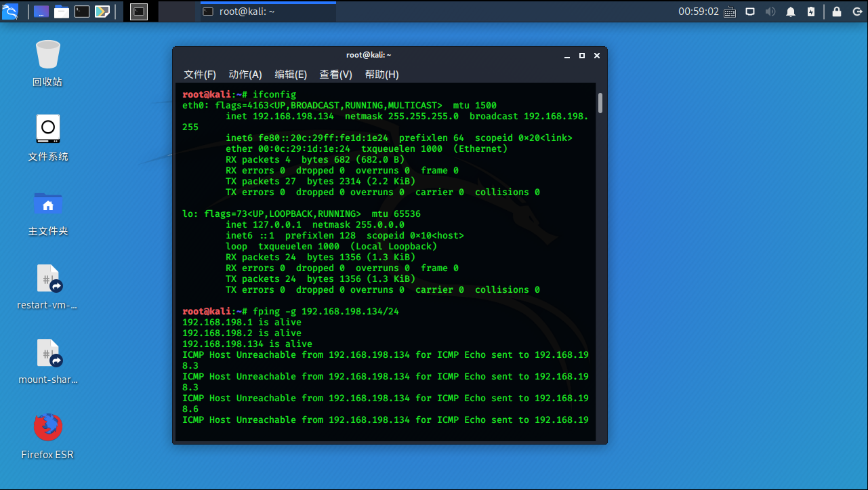Select the workspace switcher terminal thumbnail
The width and height of the screenshot is (868, 490).
pos(138,12)
